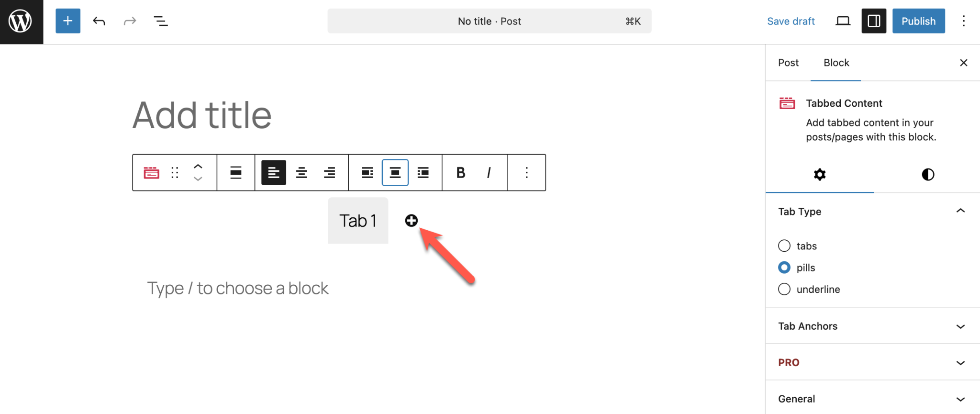Open the Document Overview list view
Screen dimensions: 980x414
pos(160,21)
